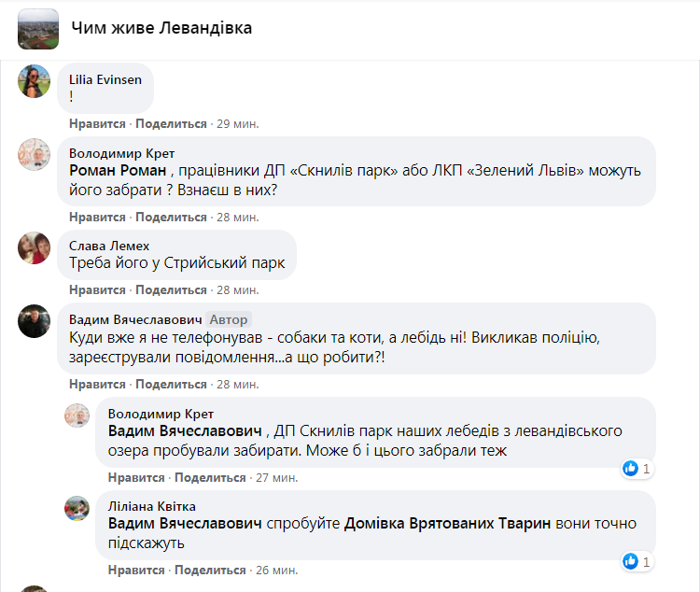Viewport: 700px width, 592px height.
Task: Click Слава Лемех's avatar photo
Action: (x=35, y=247)
